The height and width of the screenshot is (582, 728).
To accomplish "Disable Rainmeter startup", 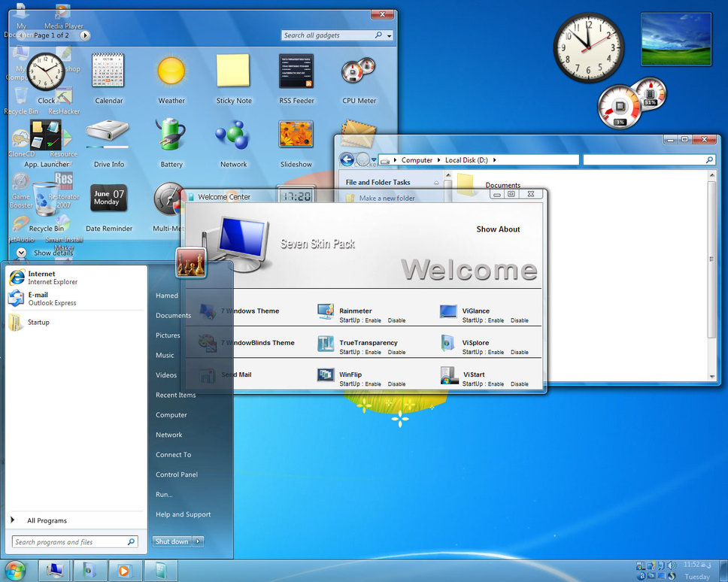I will click(x=397, y=320).
